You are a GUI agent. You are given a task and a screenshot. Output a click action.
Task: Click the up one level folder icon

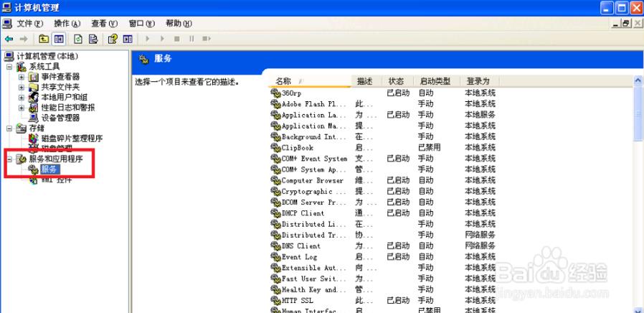tap(44, 39)
